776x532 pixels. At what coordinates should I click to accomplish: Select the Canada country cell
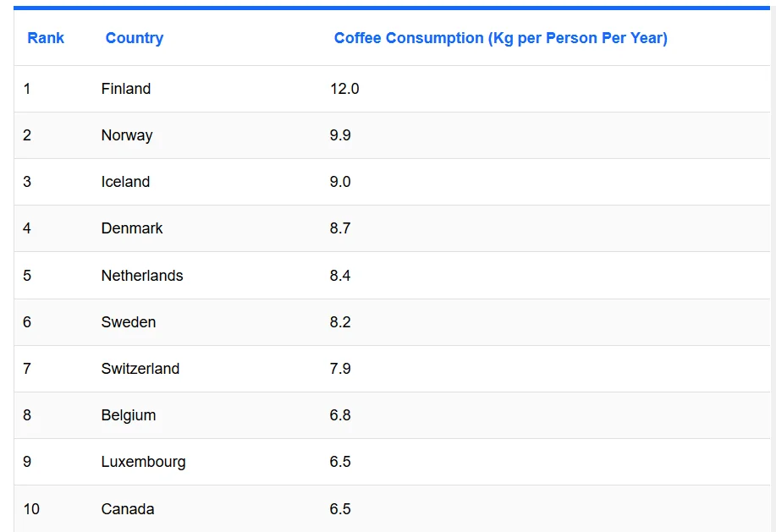(128, 509)
